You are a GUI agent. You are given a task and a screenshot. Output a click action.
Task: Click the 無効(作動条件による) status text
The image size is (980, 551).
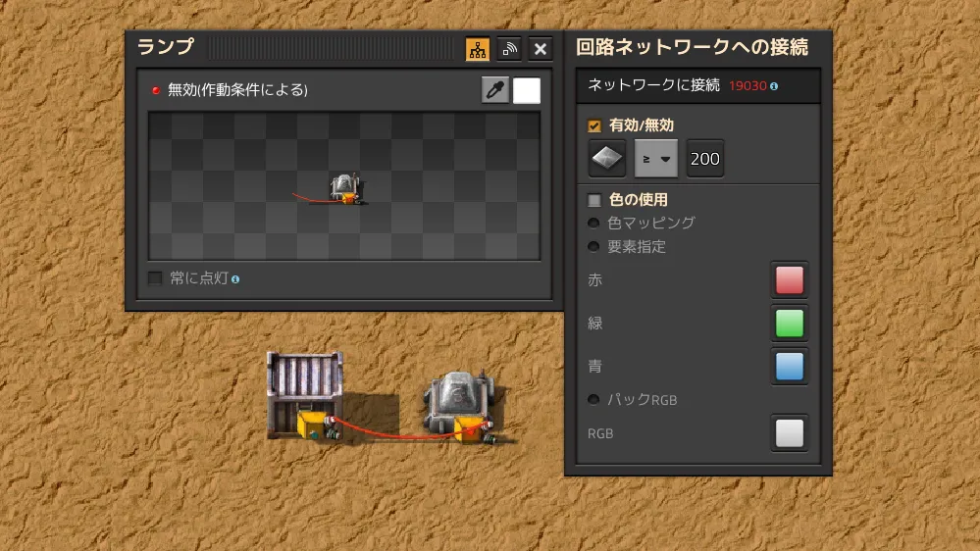coord(237,90)
